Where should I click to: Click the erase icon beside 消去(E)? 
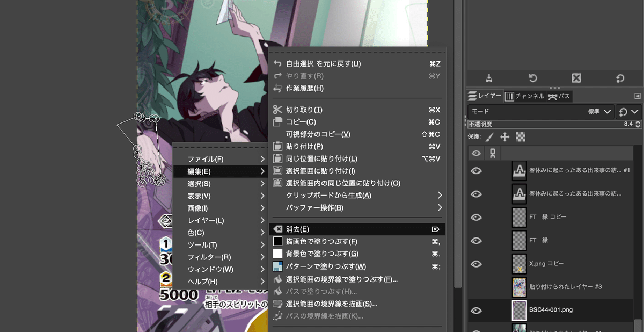(277, 229)
